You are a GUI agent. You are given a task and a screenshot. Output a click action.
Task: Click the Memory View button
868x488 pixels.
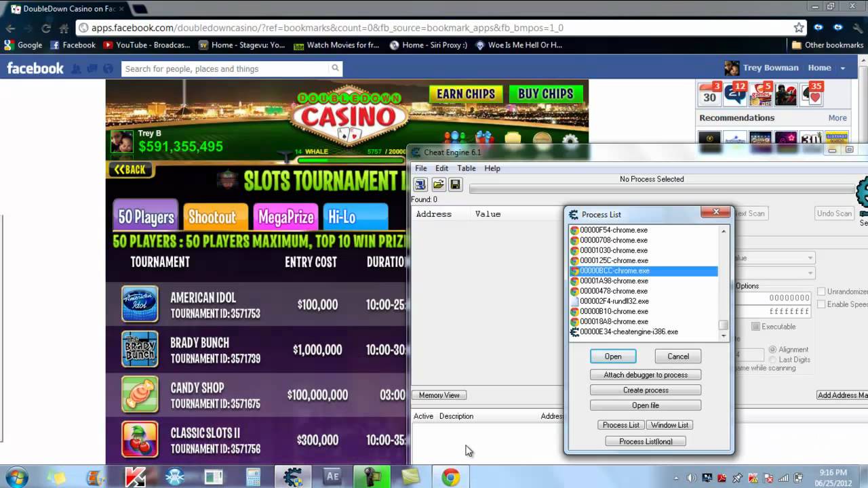[x=439, y=395]
